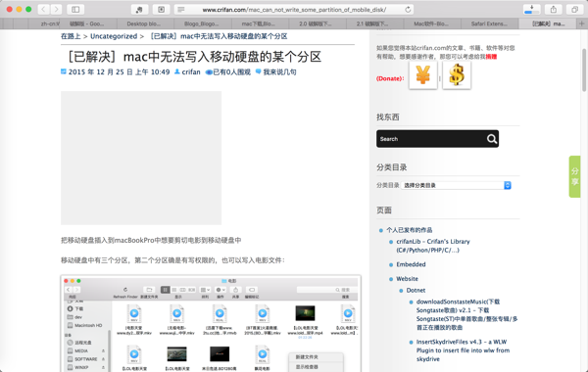Donate with the dollar symbol button

pyautogui.click(x=457, y=75)
